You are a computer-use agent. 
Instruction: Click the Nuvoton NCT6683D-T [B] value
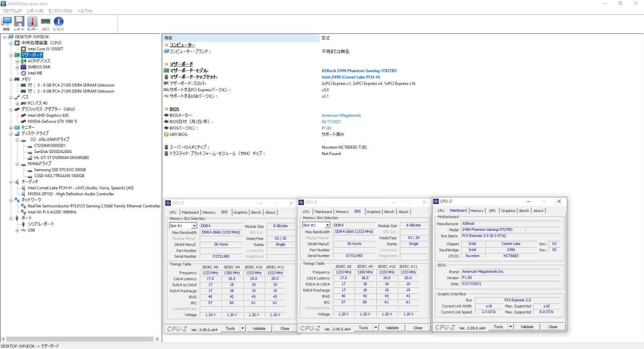click(x=344, y=147)
